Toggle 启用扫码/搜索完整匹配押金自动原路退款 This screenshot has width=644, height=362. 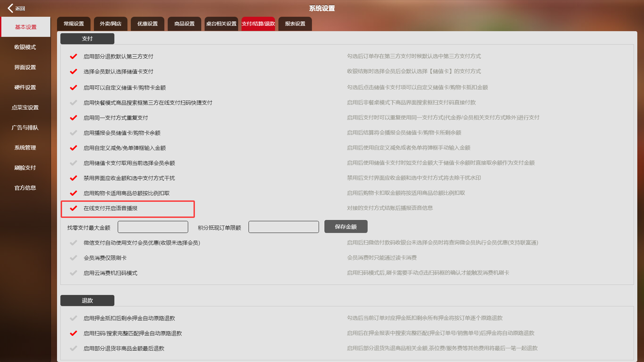(73, 333)
